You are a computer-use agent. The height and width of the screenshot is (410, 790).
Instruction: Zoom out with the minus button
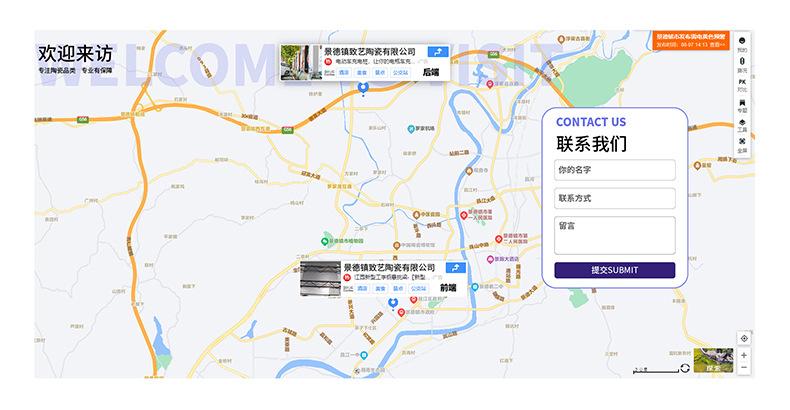tap(744, 368)
